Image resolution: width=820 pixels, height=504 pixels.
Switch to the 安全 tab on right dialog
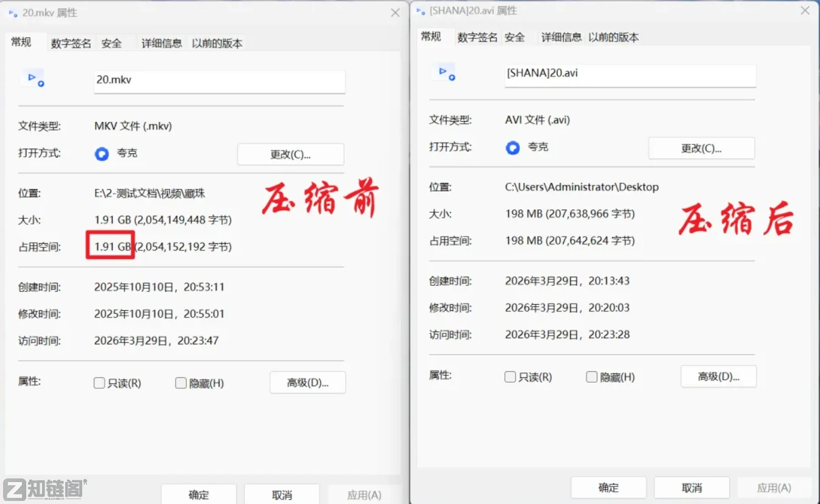515,37
